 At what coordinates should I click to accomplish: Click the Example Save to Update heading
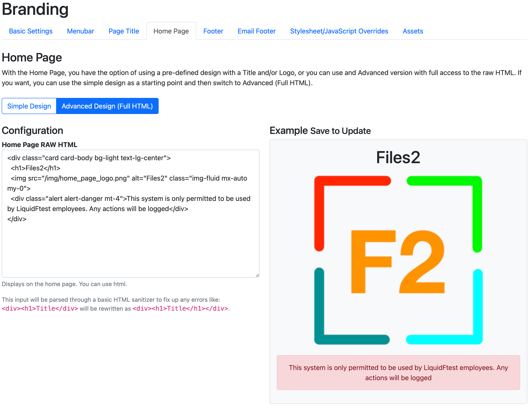click(x=320, y=131)
